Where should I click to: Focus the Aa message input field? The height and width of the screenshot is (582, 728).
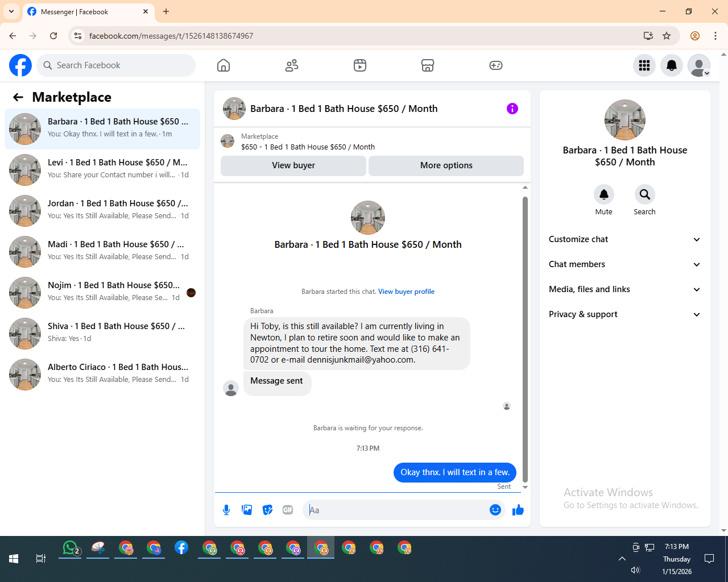pos(397,510)
